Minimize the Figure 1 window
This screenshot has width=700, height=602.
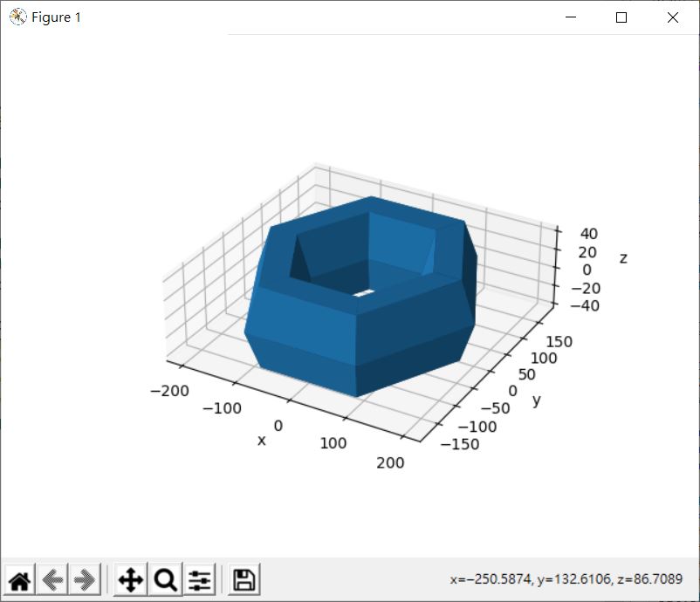point(571,17)
